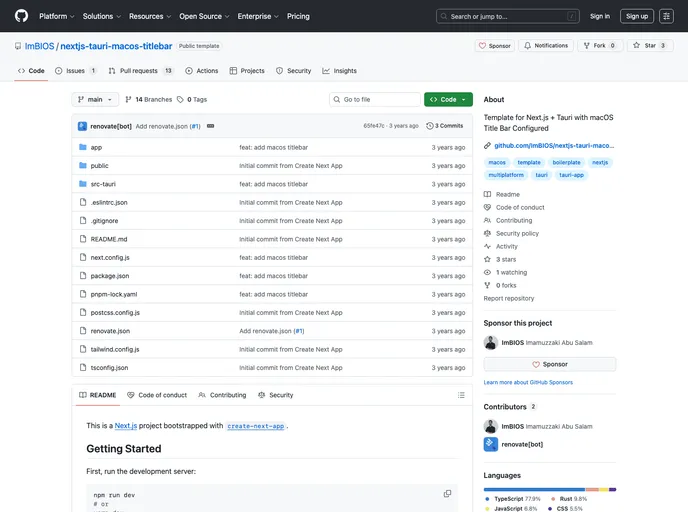Select the tauri topic tag
688x512 pixels.
click(541, 175)
